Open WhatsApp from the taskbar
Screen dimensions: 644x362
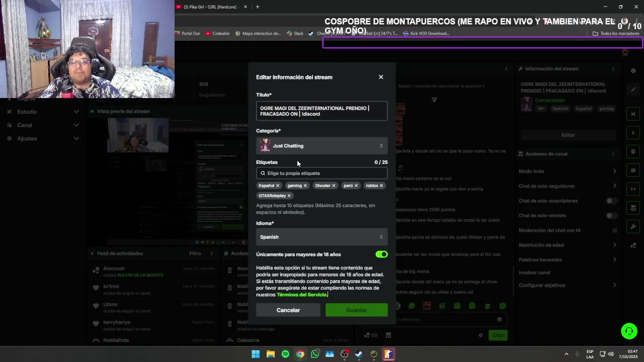(315, 354)
